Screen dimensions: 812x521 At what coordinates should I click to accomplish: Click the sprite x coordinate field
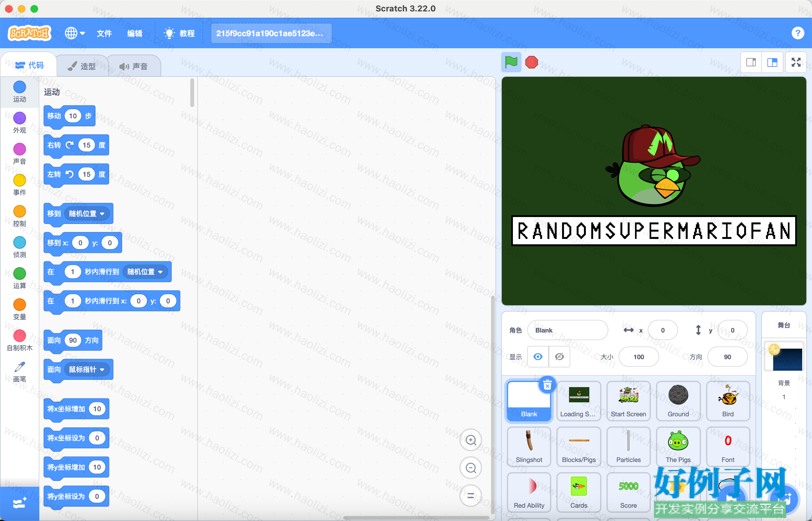(663, 330)
